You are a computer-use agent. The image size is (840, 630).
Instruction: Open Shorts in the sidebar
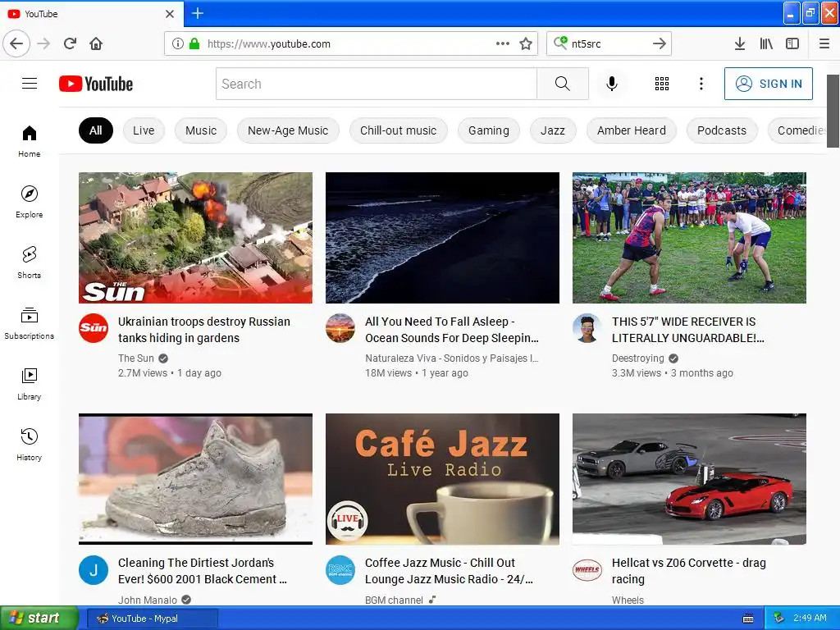point(29,262)
